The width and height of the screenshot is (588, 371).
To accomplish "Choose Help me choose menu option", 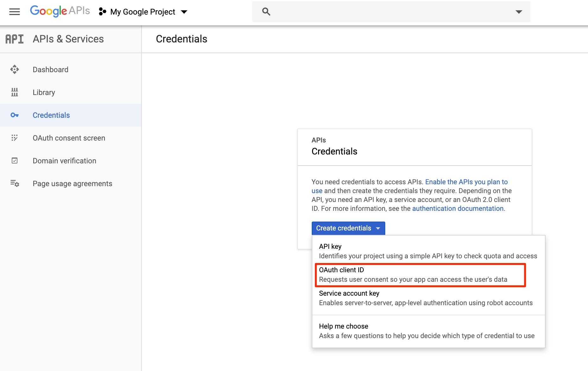I will click(x=426, y=331).
